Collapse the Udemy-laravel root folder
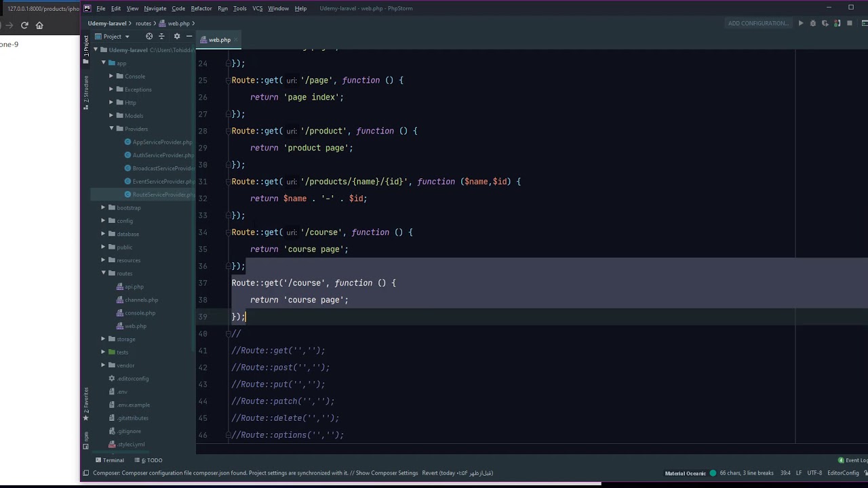 tap(96, 50)
